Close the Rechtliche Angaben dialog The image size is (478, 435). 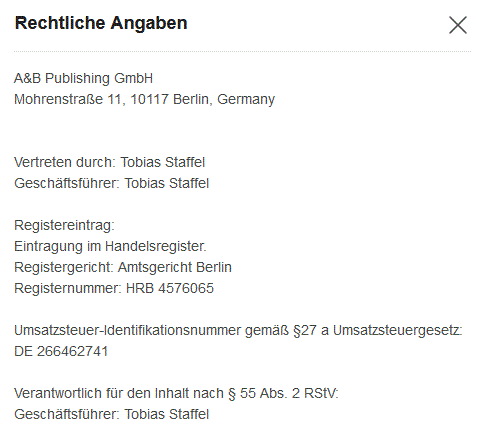pos(458,25)
